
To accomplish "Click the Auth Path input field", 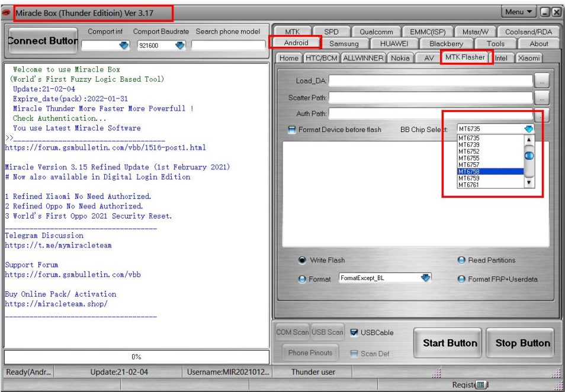I will (431, 114).
